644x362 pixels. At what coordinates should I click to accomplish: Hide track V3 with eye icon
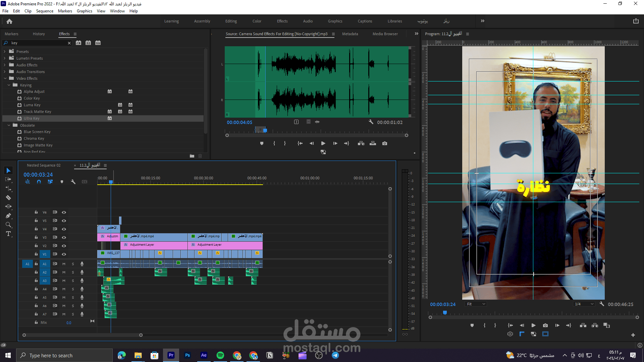[x=64, y=238]
